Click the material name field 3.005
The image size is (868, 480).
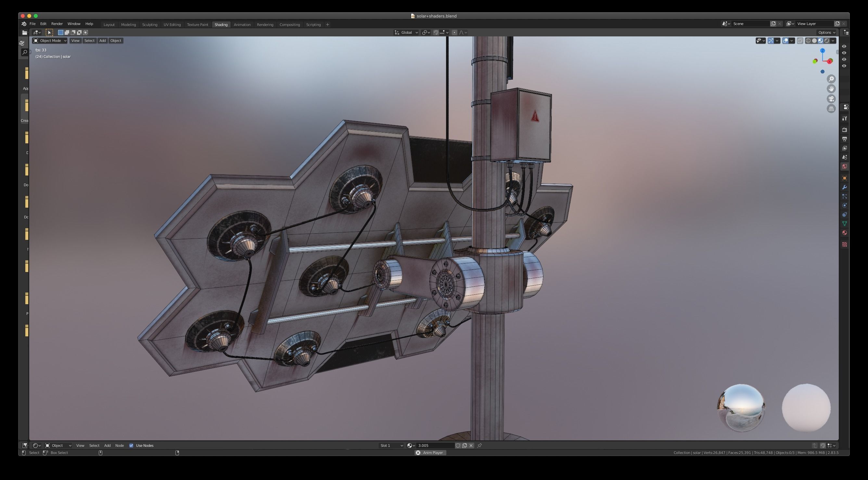(435, 445)
